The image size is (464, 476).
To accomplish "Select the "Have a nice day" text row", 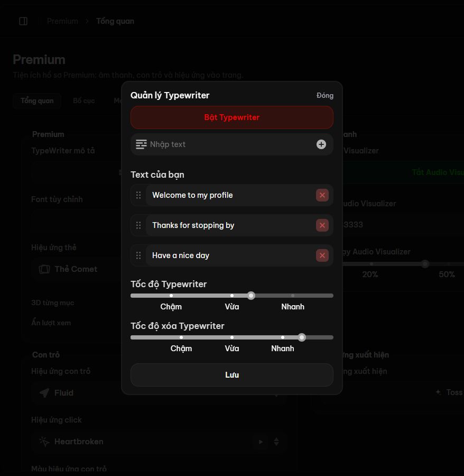I will pos(232,255).
